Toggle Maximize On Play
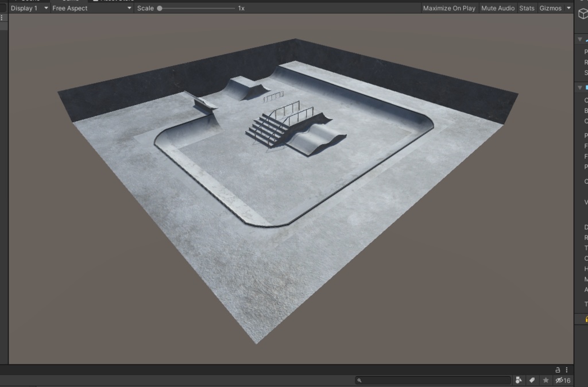 point(449,8)
